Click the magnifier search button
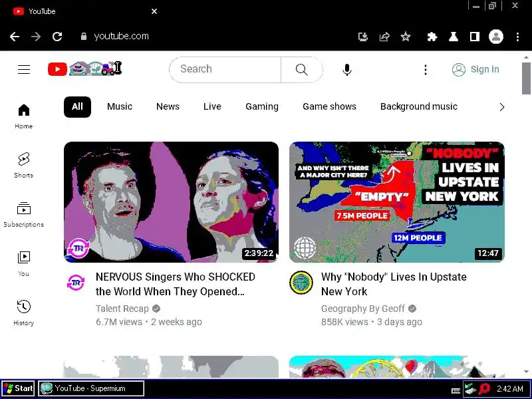The image size is (532, 399). (302, 70)
